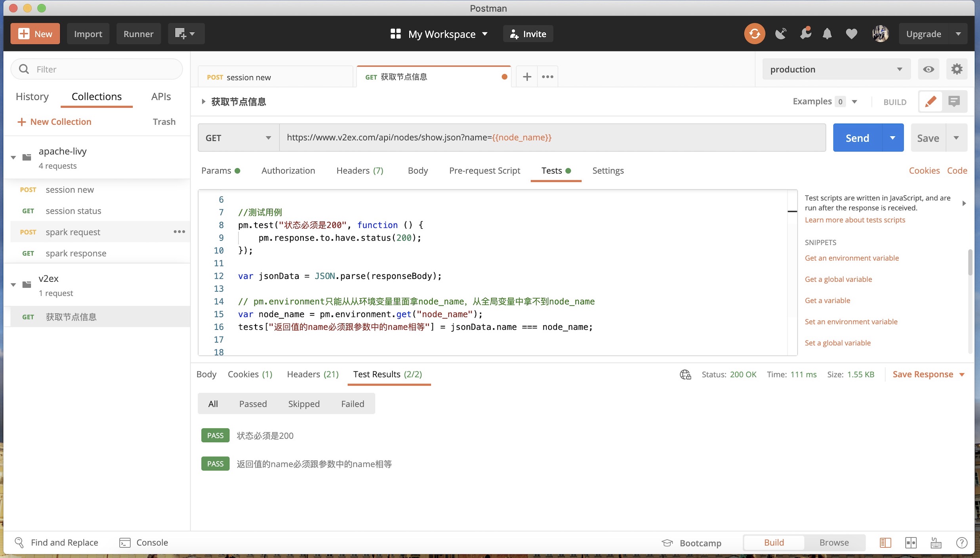The height and width of the screenshot is (558, 980).
Task: Open the keyboard shortcuts icon
Action: click(936, 543)
